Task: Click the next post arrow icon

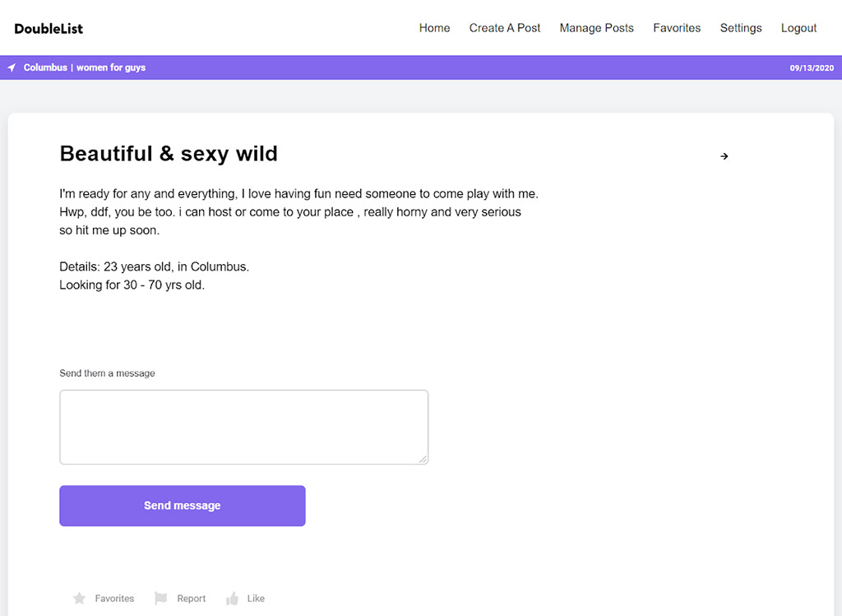Action: tap(724, 156)
